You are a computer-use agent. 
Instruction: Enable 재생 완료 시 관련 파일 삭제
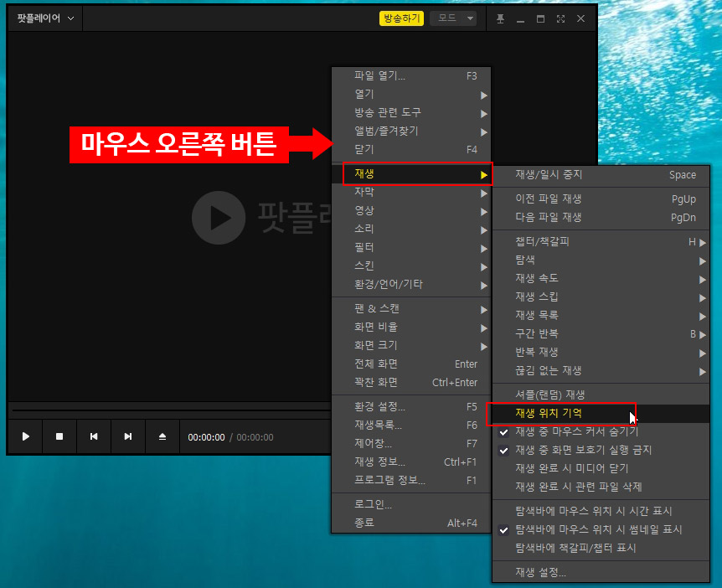click(601, 487)
